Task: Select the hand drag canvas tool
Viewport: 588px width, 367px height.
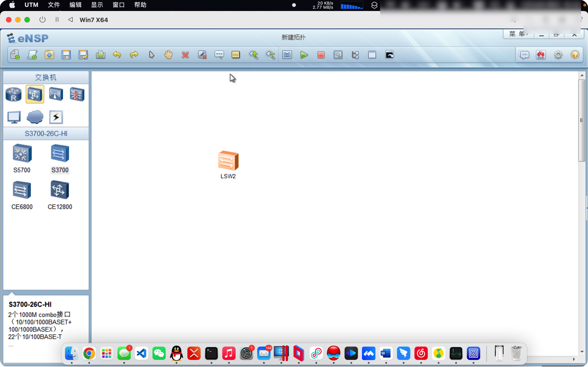Action: click(x=168, y=55)
